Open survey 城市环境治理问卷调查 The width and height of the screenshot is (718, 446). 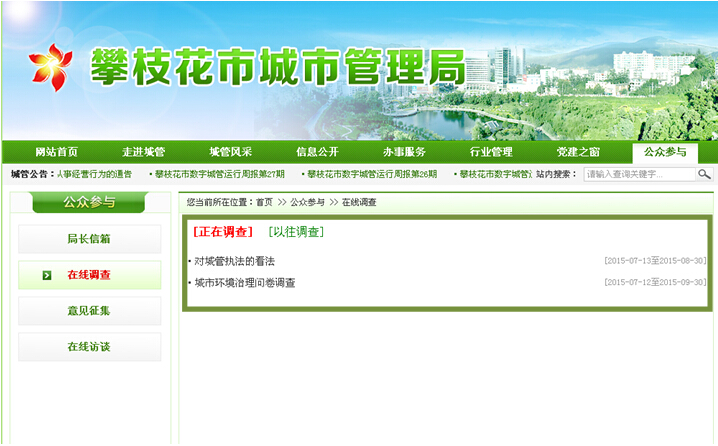point(245,283)
